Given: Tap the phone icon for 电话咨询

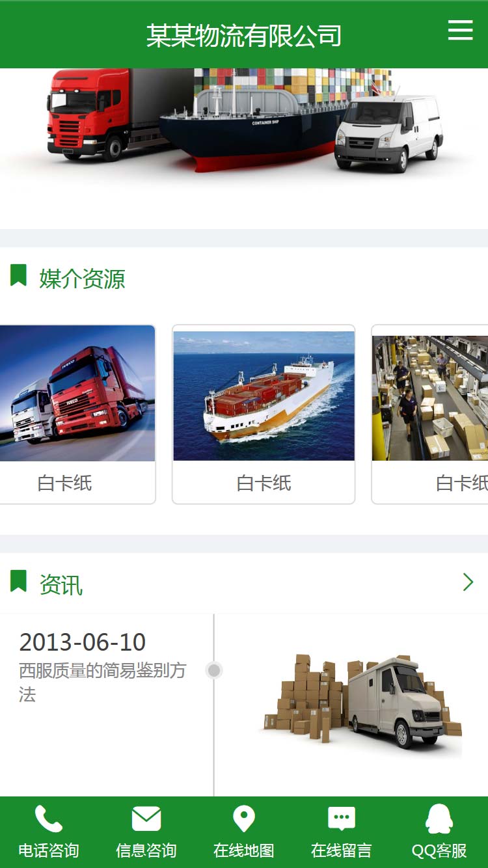Looking at the screenshot, I should [49, 819].
